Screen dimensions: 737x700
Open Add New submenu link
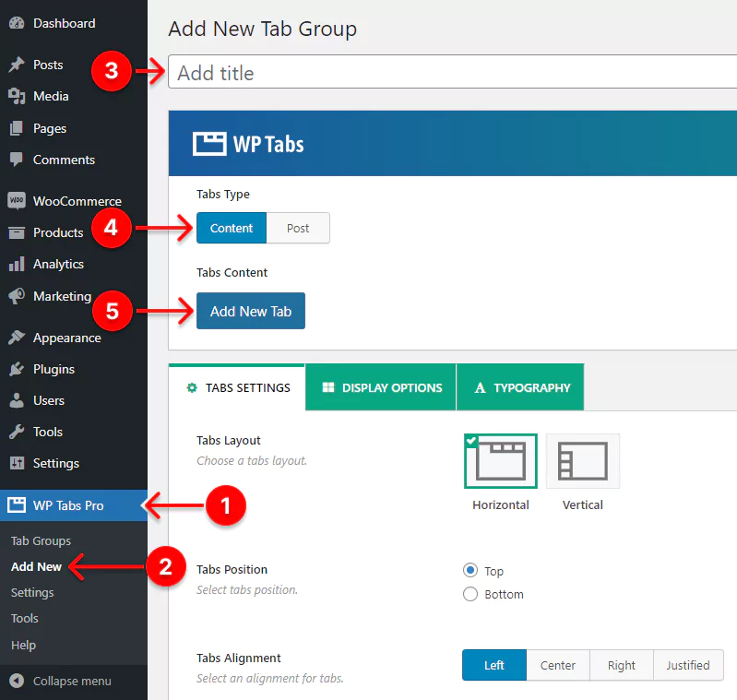(36, 566)
